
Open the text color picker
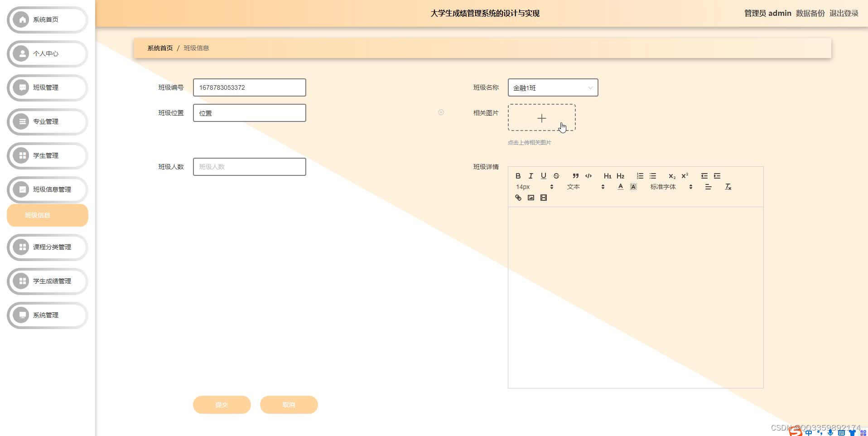(x=620, y=187)
